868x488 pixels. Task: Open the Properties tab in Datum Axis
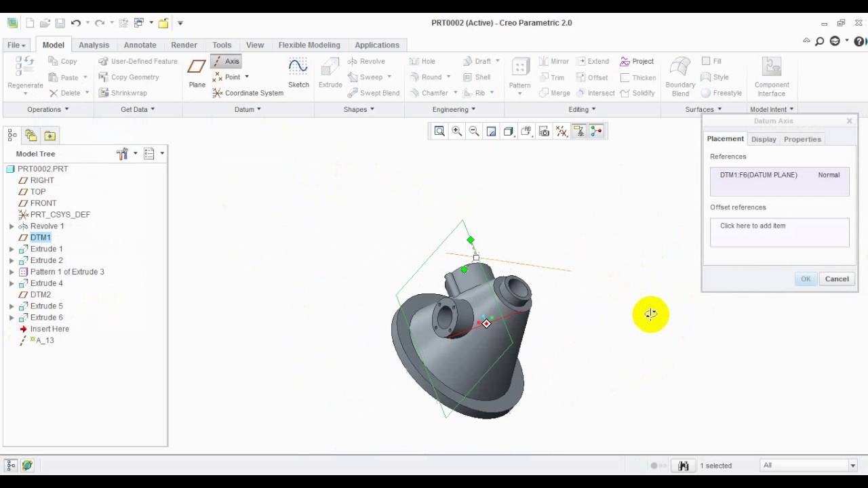(802, 139)
